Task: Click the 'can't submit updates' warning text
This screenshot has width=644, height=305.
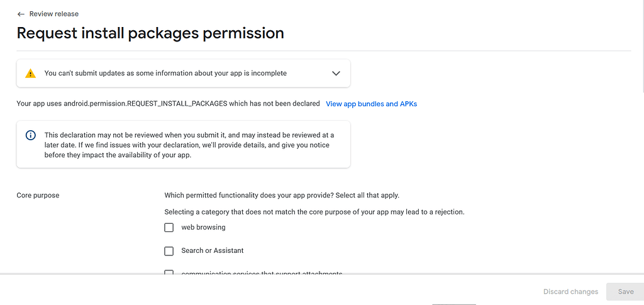Action: pos(165,73)
